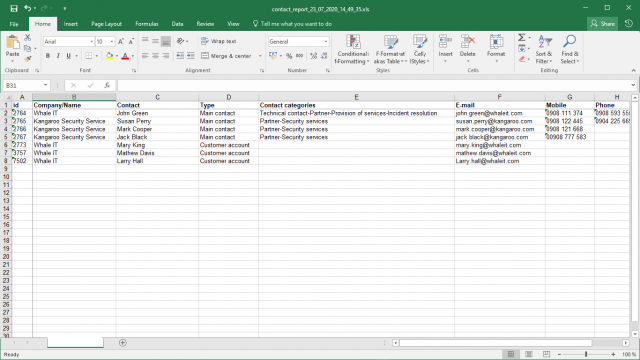Apply percent style

289,56
